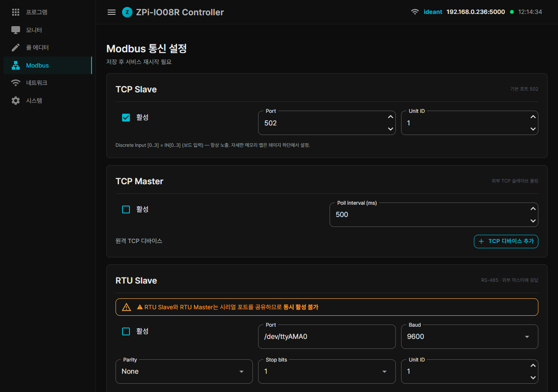Click the TCP Master section heading

point(139,181)
